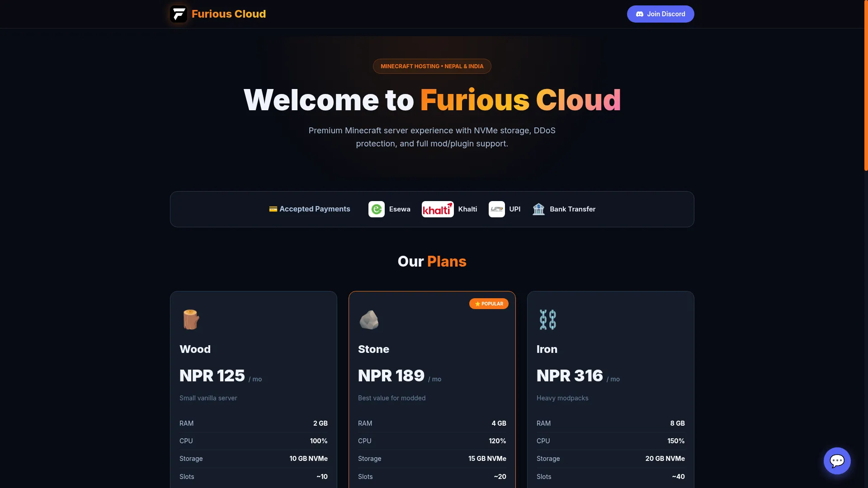Click 20 GB NVMe storage value
868x488 pixels.
pyautogui.click(x=665, y=459)
